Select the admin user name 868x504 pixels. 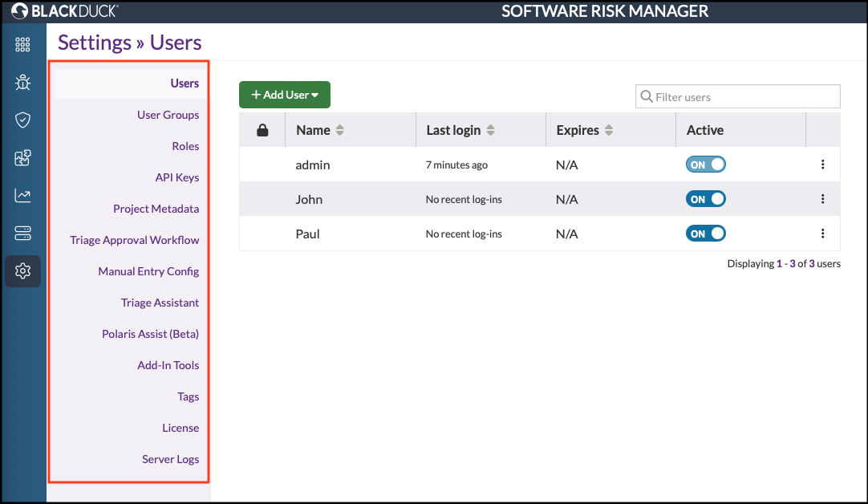[313, 165]
